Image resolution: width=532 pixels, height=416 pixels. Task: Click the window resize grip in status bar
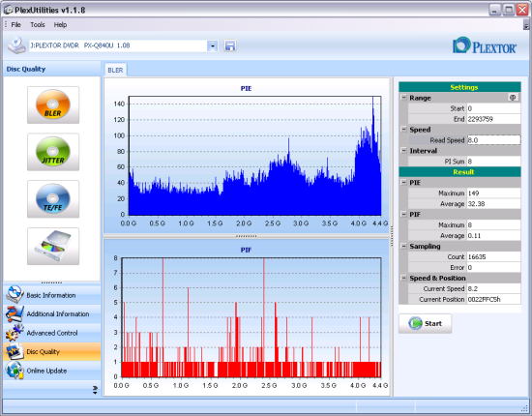coord(524,407)
